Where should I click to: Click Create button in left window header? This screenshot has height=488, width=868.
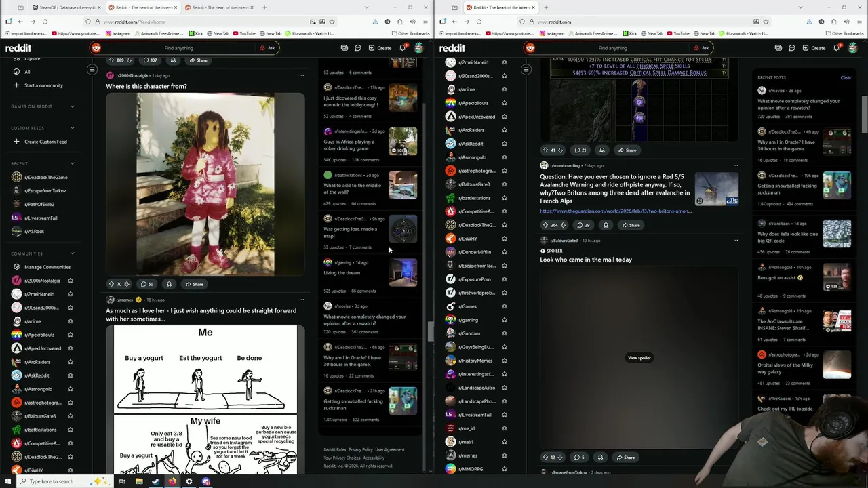380,48
